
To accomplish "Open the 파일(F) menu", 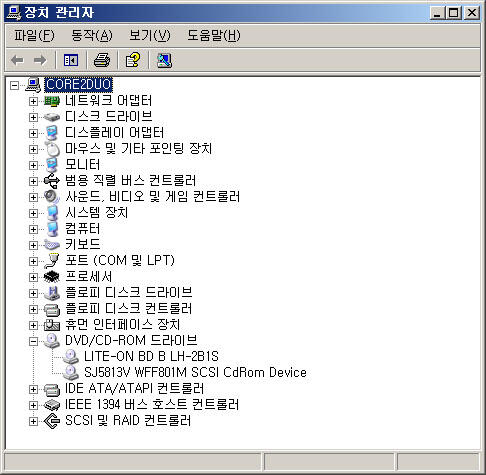I will coord(34,35).
